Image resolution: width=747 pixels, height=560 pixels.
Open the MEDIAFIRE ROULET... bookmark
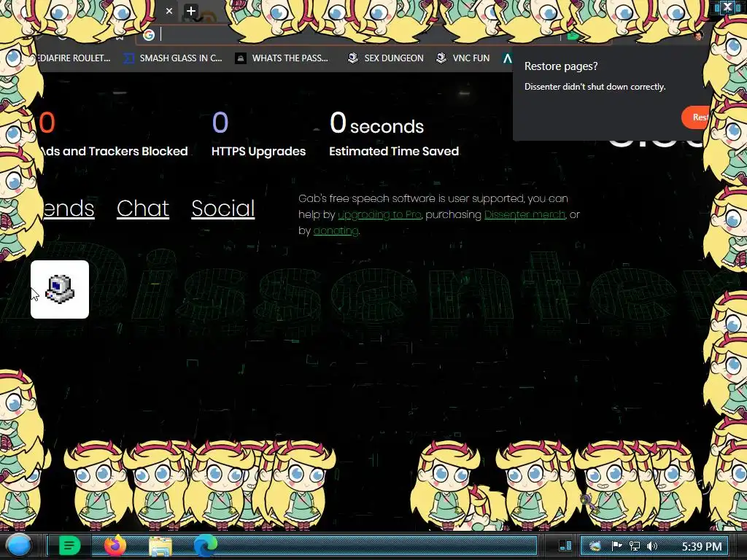point(74,58)
